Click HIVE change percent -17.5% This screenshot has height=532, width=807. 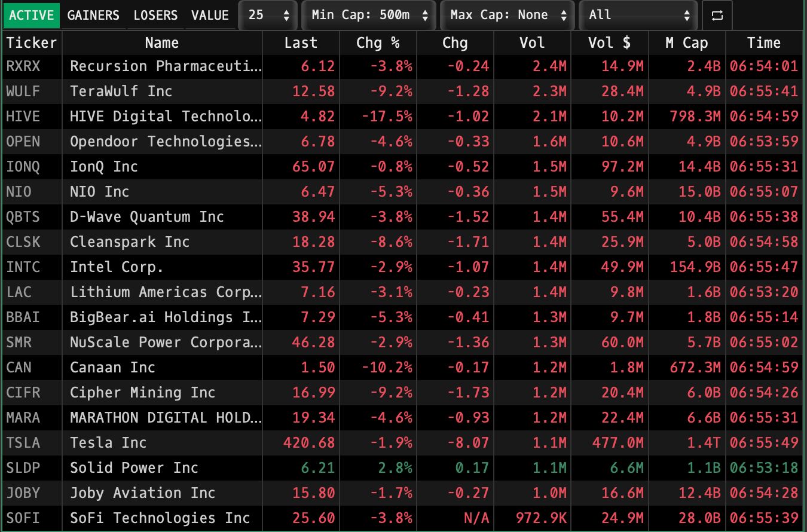pyautogui.click(x=387, y=117)
